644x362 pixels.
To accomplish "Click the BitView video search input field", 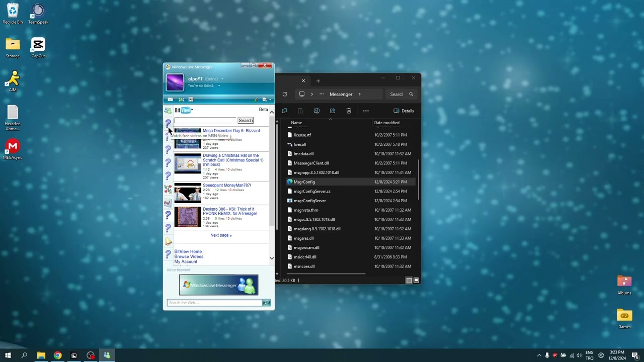I will click(x=205, y=121).
